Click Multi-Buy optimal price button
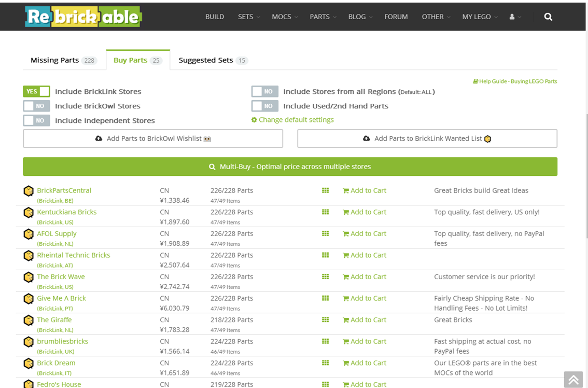Screen dimensions: 588x388 tap(290, 167)
